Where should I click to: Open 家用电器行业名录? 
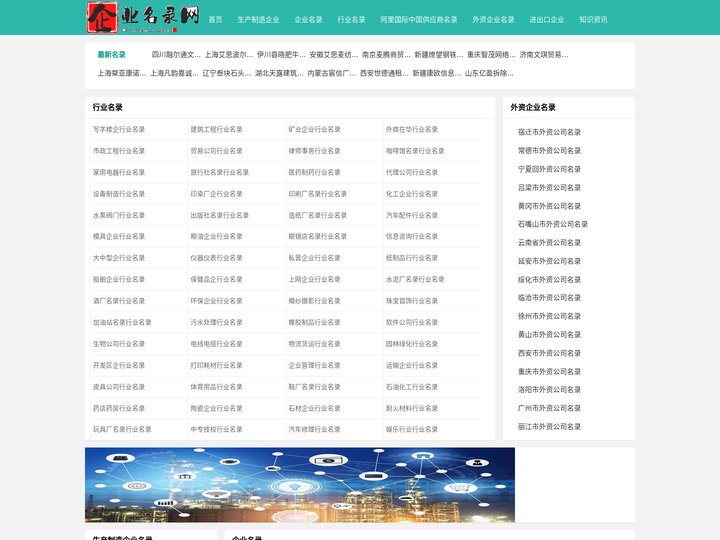pos(119,173)
